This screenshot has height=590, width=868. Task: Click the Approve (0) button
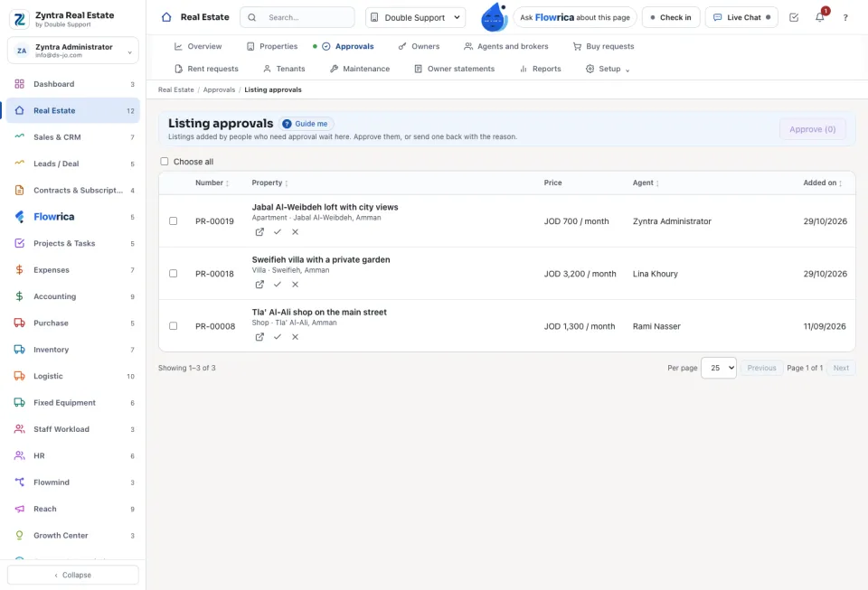click(x=812, y=129)
